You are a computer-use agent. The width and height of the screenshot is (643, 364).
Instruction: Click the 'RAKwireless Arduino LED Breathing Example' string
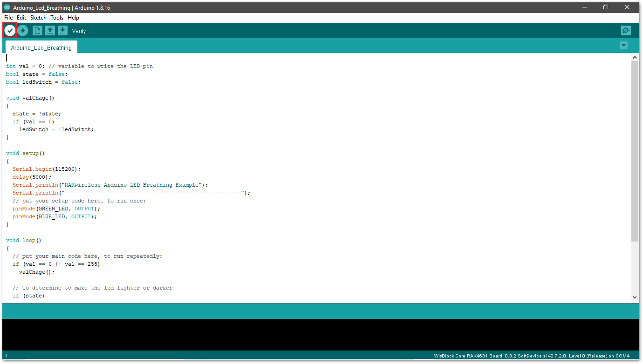coord(133,185)
